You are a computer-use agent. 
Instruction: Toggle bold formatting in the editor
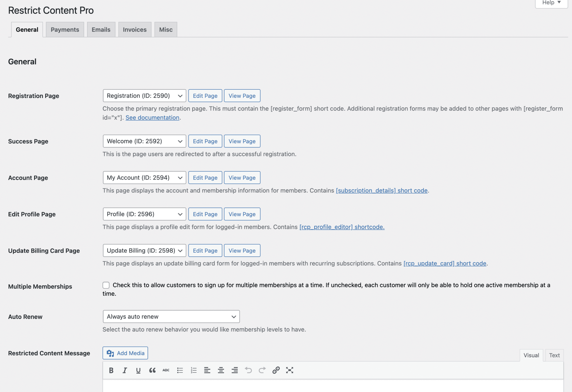click(111, 370)
